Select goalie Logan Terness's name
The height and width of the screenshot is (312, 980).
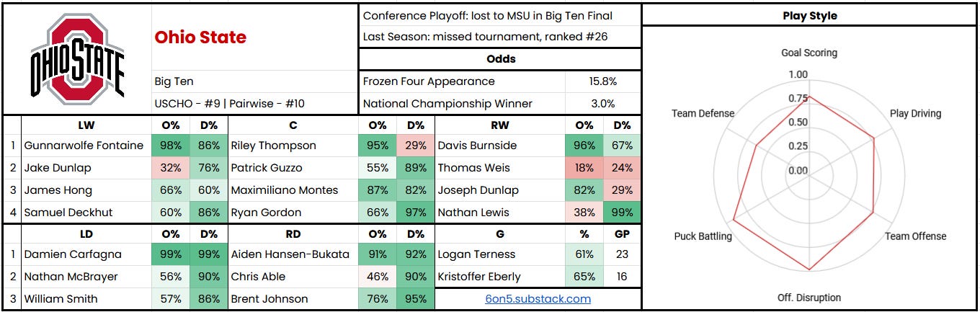coord(476,254)
